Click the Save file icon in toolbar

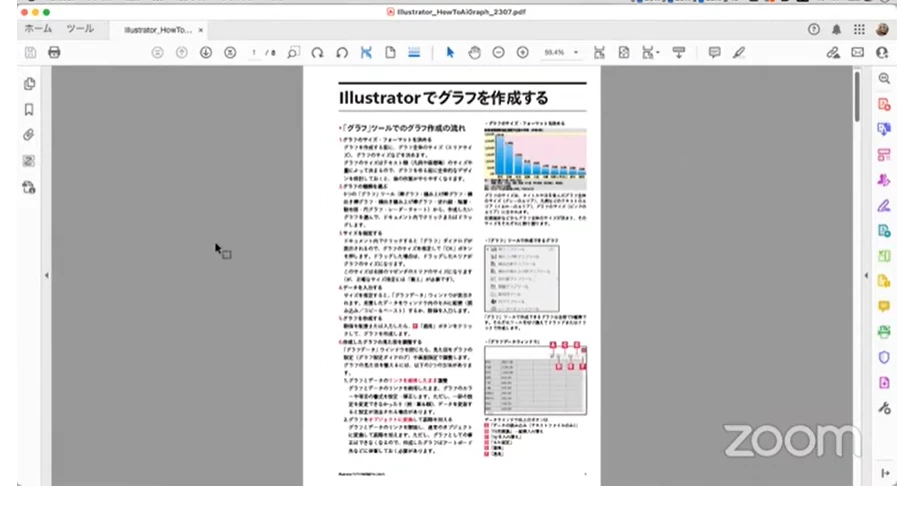tap(30, 53)
